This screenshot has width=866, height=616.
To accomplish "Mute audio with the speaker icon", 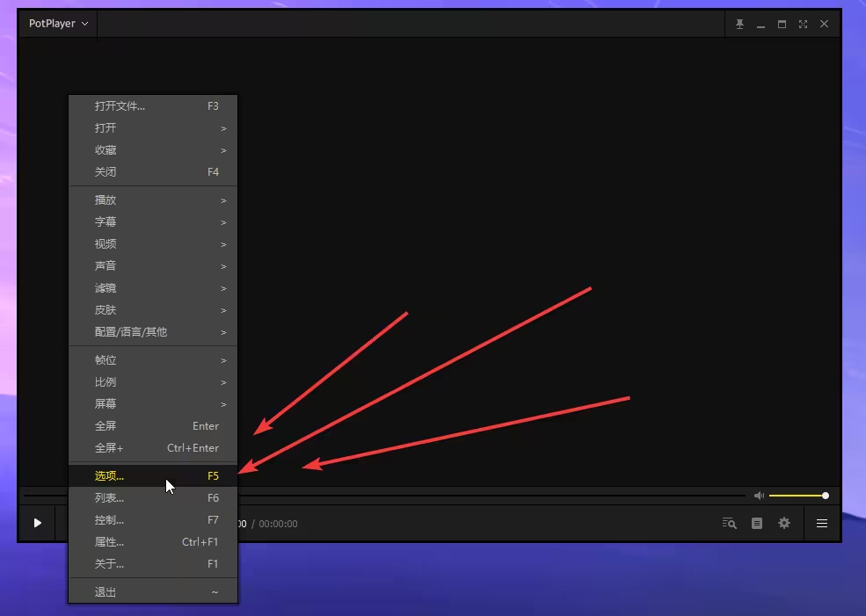I will 759,496.
